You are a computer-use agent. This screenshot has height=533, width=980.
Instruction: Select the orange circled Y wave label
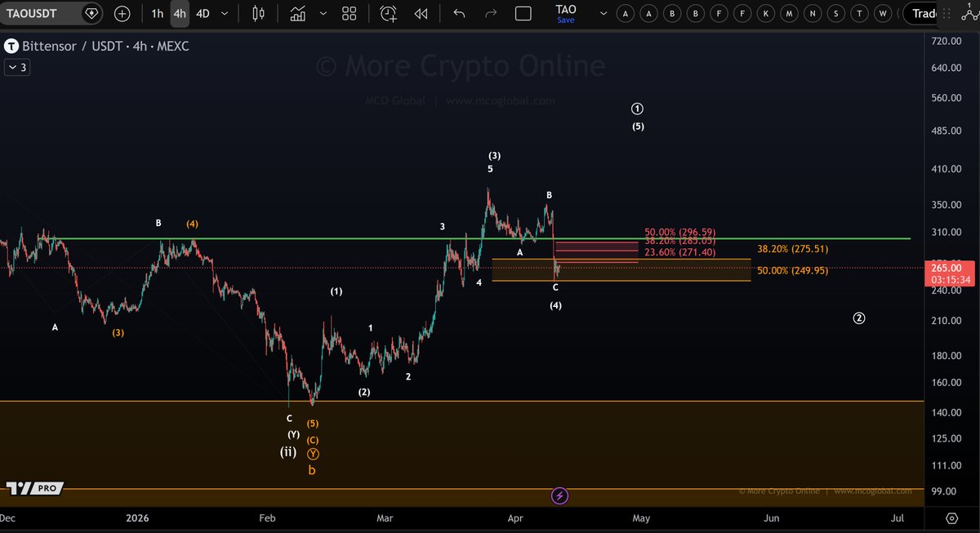tap(313, 454)
